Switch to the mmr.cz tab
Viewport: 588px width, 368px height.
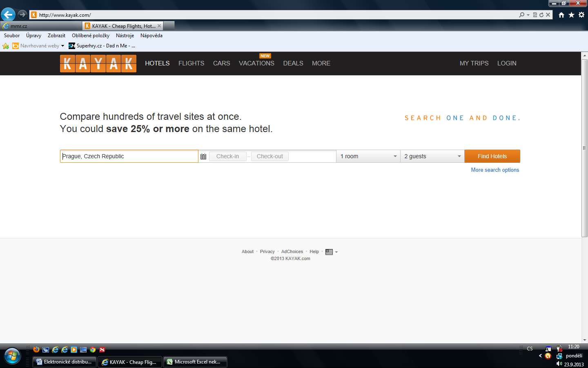(x=41, y=26)
